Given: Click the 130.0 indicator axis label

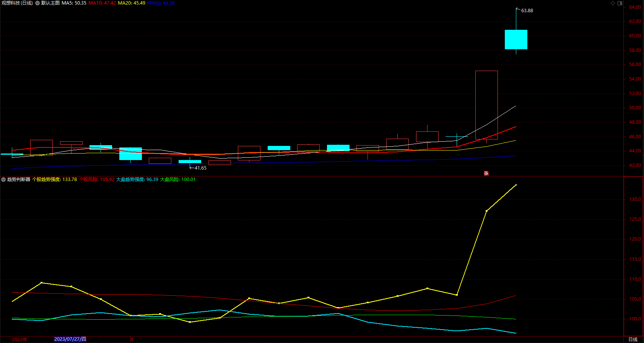Looking at the screenshot, I should 635,199.
